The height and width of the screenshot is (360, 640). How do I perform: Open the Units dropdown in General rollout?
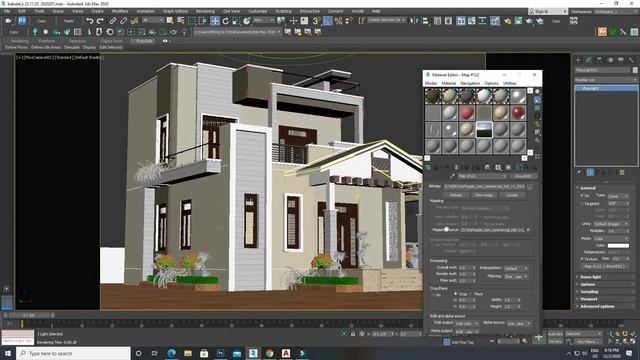[611, 224]
